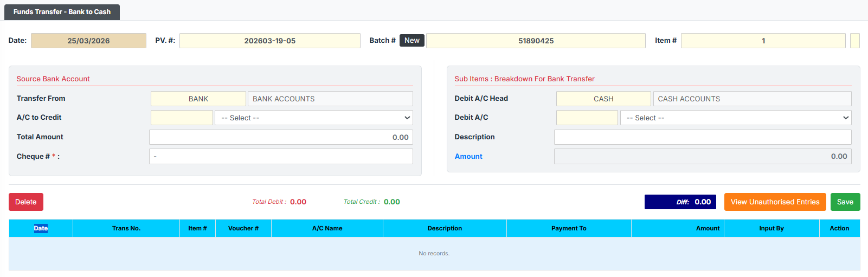Viewport: 868px width, 277px height.
Task: Click the Debit A/C code box
Action: [587, 118]
